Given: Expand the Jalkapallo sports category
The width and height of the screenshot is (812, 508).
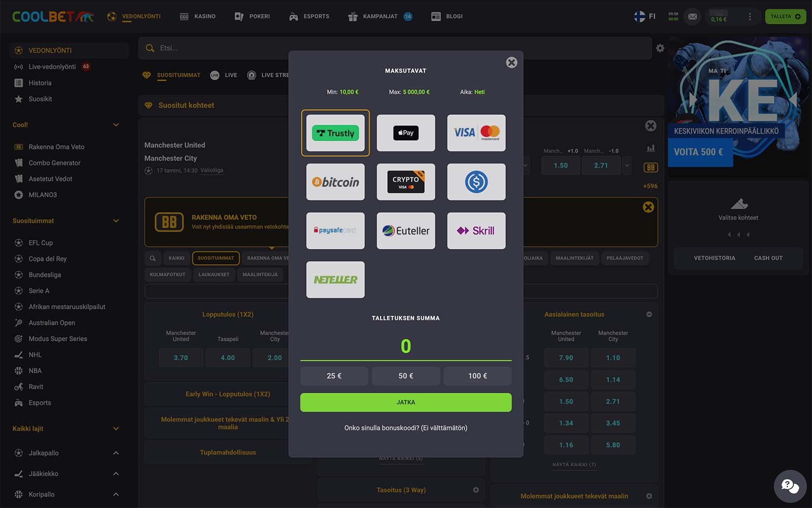Looking at the screenshot, I should (116, 453).
